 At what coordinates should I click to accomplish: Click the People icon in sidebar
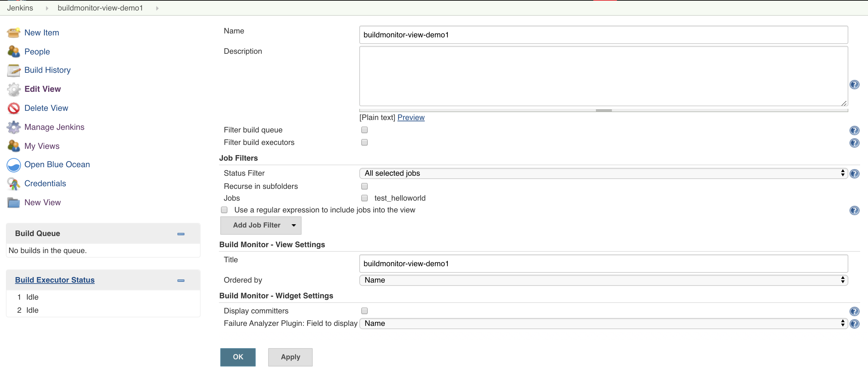click(x=13, y=51)
